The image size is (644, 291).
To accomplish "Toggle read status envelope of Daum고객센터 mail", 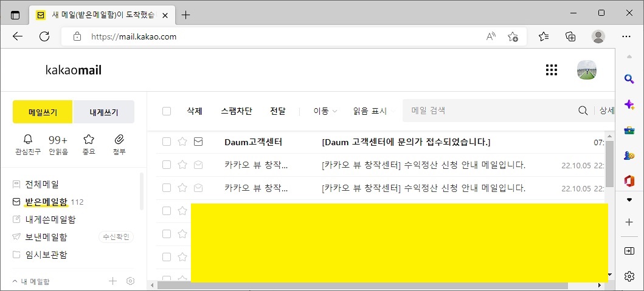I will 198,142.
